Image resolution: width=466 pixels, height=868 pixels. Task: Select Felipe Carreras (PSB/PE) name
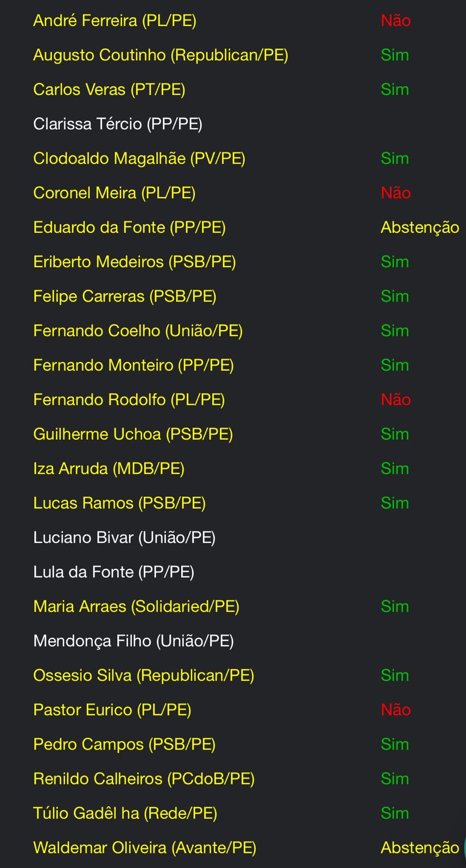coord(125,296)
